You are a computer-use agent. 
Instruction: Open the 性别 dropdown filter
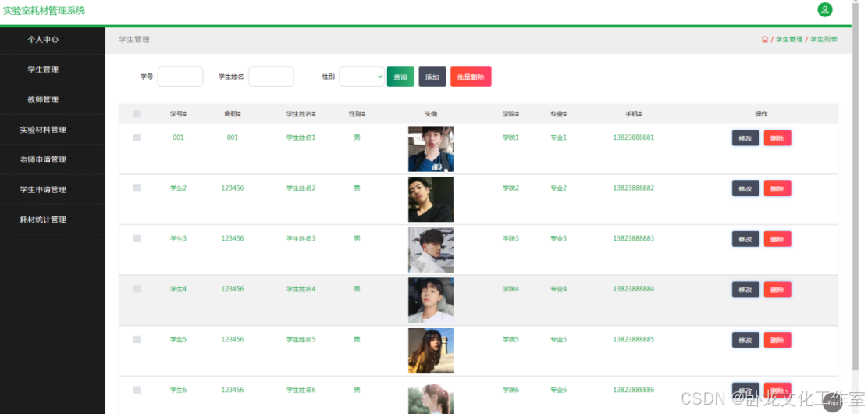pos(362,77)
